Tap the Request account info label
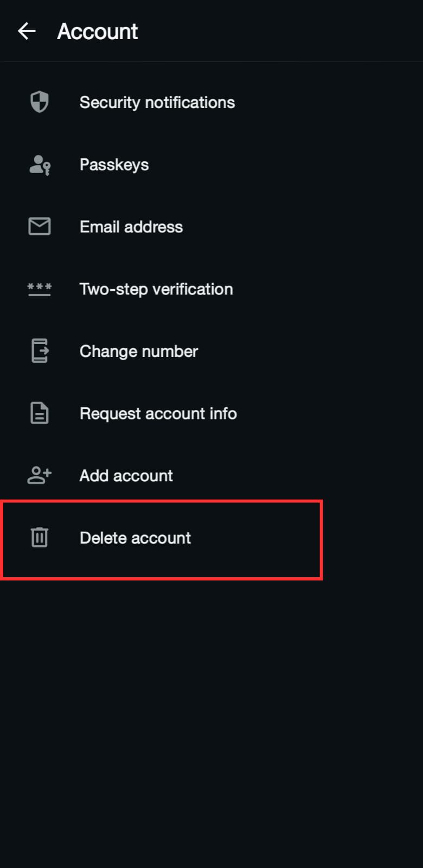The width and height of the screenshot is (423, 868). tap(158, 413)
